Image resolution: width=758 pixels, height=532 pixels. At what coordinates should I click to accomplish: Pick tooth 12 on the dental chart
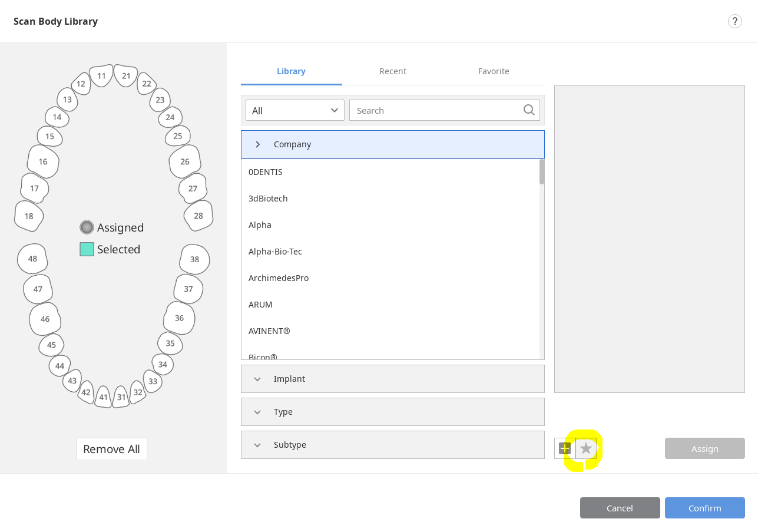point(81,84)
